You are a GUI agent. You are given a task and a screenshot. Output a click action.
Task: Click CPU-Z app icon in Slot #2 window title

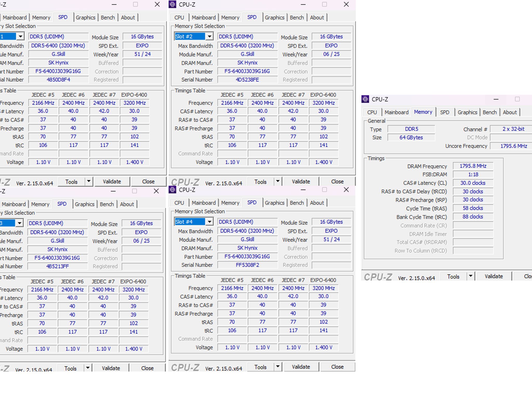pos(172,4)
